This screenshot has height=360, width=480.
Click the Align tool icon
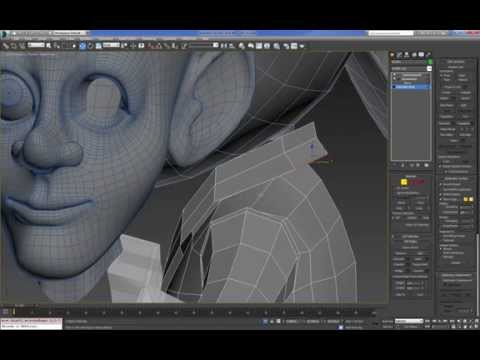pyautogui.click(x=232, y=46)
